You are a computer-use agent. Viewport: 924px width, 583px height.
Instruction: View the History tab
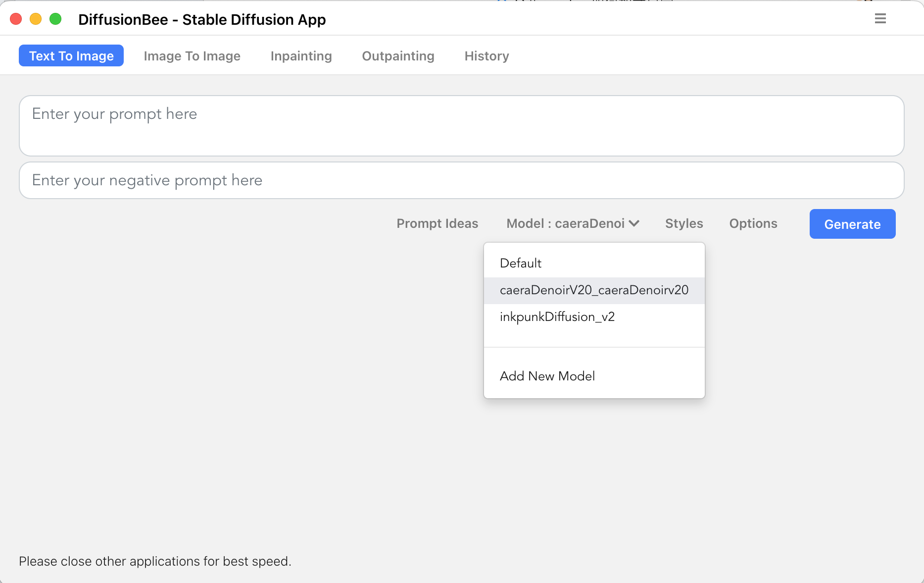point(486,56)
